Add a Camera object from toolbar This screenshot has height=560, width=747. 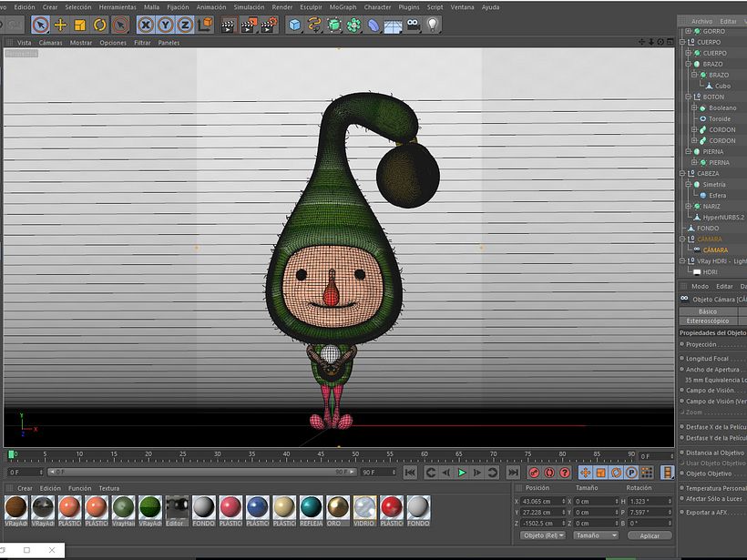(x=413, y=25)
